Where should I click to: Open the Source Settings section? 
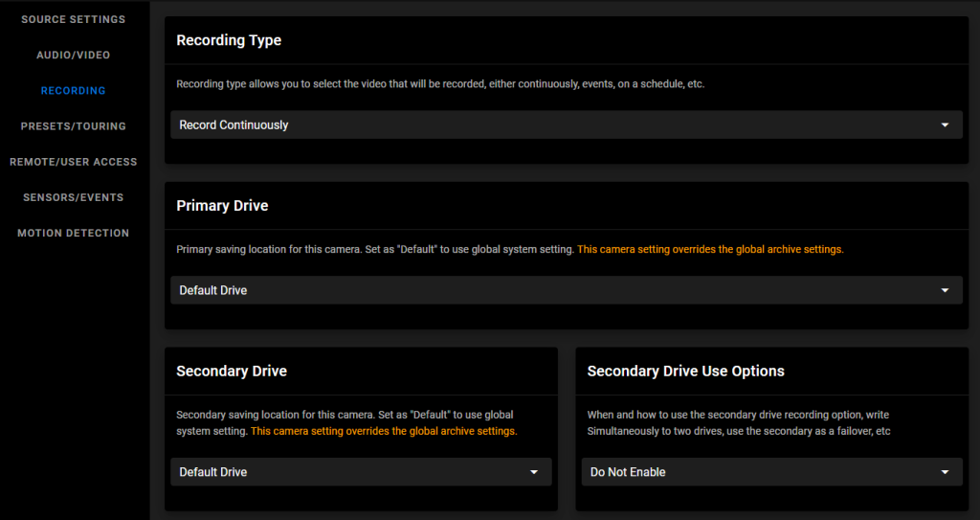click(x=73, y=19)
